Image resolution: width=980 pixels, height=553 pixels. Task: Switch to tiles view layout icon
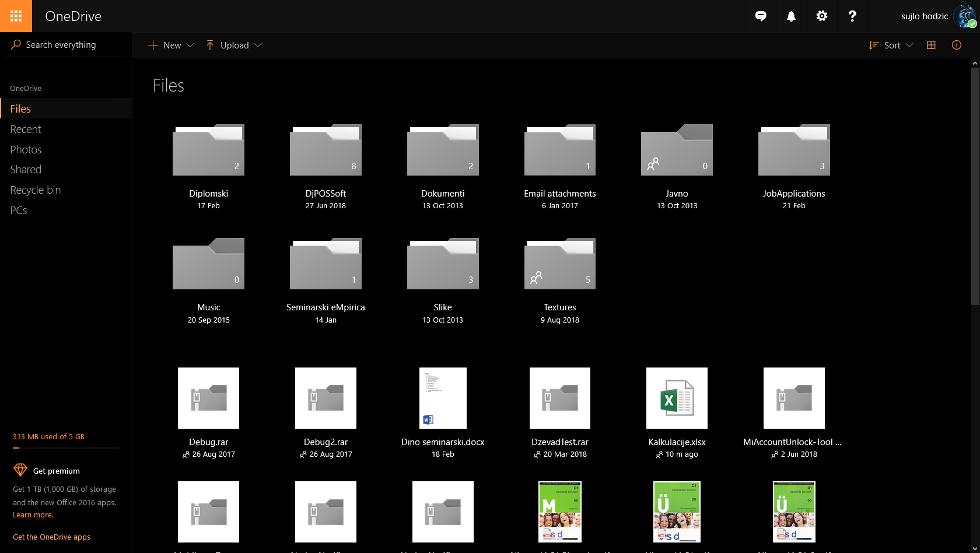(931, 45)
